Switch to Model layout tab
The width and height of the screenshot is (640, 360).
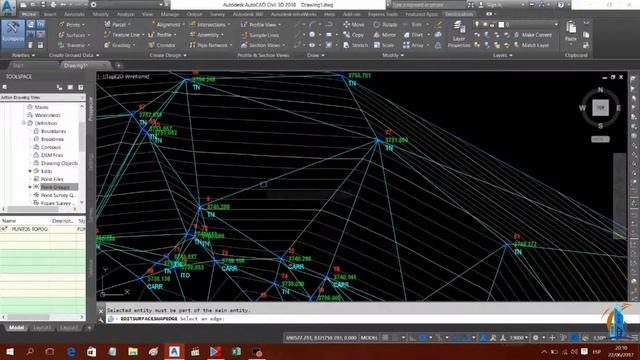pos(17,328)
